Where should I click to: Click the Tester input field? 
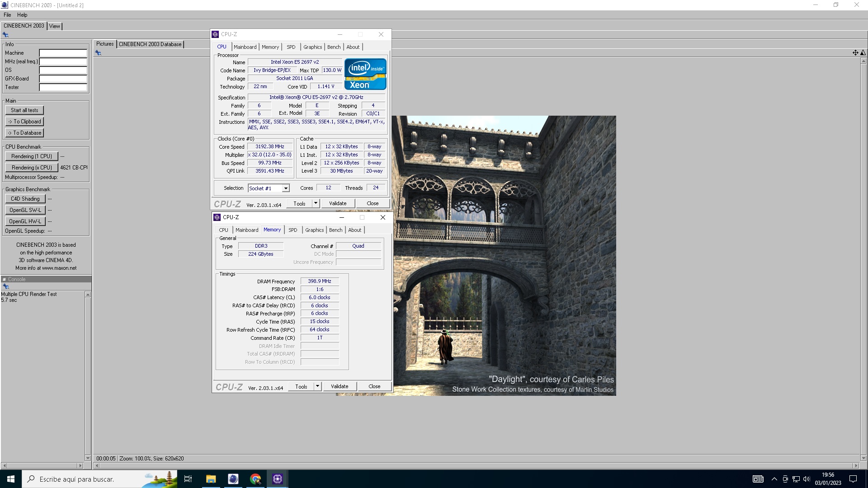(x=63, y=87)
